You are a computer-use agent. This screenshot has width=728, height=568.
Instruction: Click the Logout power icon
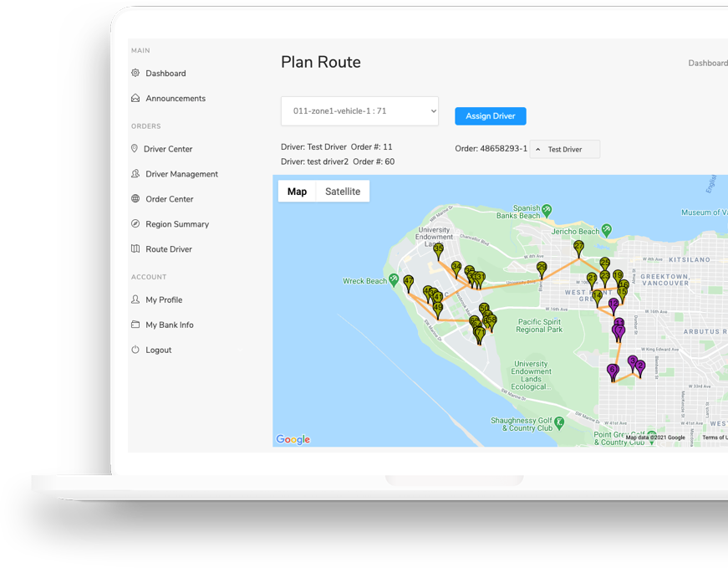click(135, 350)
